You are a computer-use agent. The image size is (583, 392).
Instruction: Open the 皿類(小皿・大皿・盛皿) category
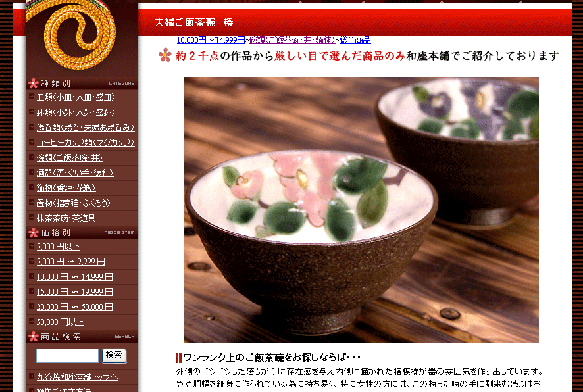click(76, 97)
